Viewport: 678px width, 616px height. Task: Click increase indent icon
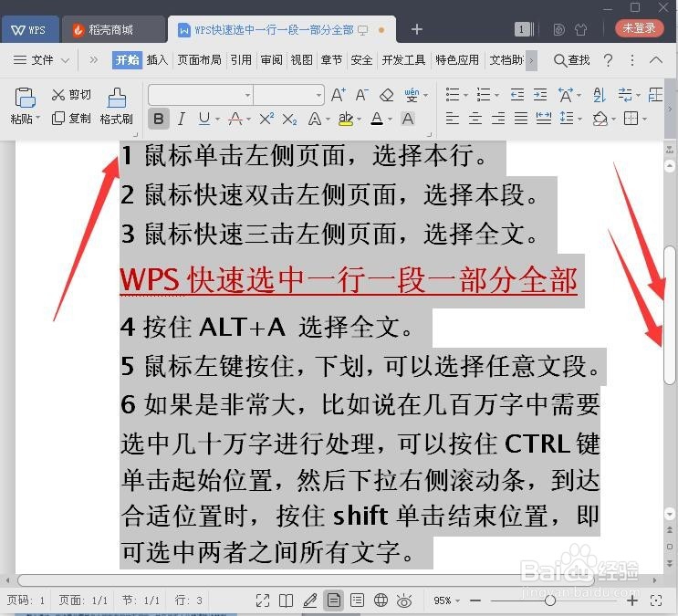[539, 95]
